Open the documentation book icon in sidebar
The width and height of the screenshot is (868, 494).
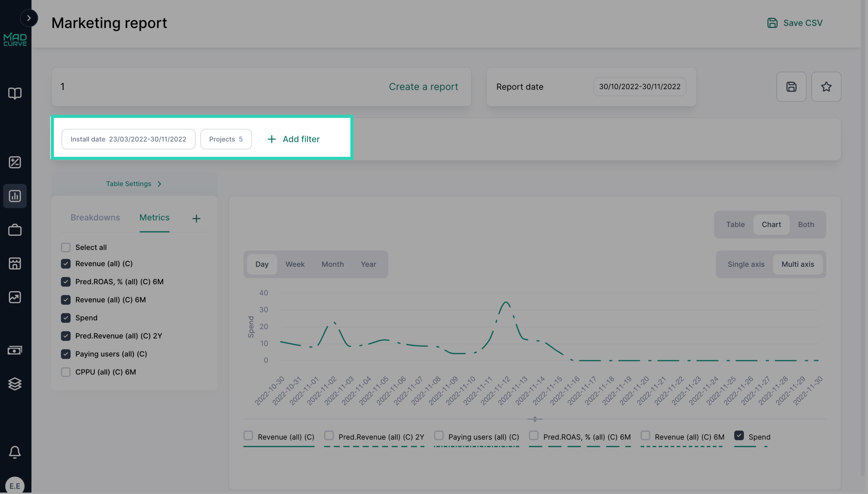coord(15,93)
